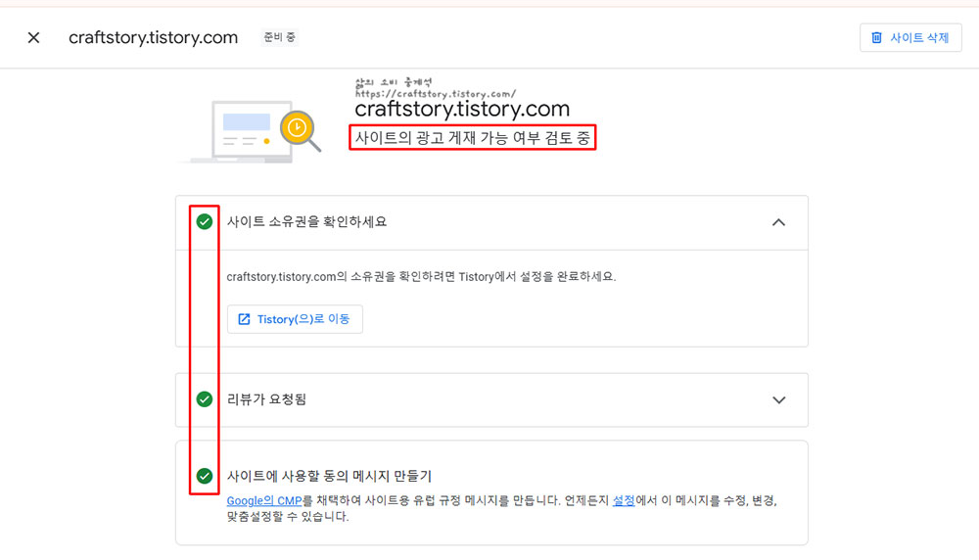This screenshot has width=979, height=560.
Task: Click the magnifier clock icon in illustration
Action: pyautogui.click(x=300, y=130)
